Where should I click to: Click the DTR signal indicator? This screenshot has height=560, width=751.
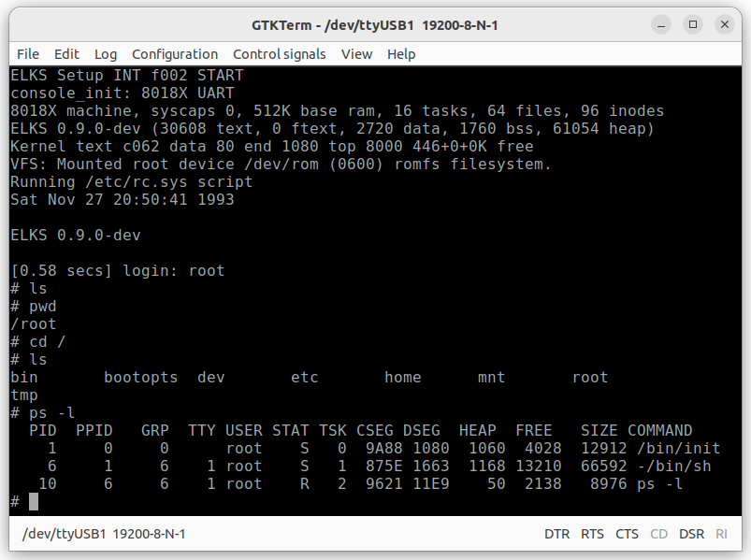tap(556, 534)
